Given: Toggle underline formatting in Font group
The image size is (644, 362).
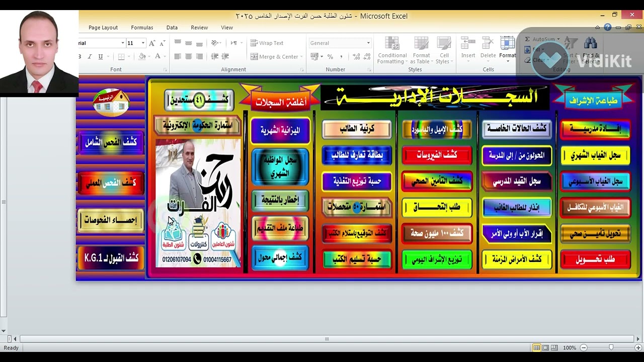Looking at the screenshot, I should pyautogui.click(x=101, y=57).
